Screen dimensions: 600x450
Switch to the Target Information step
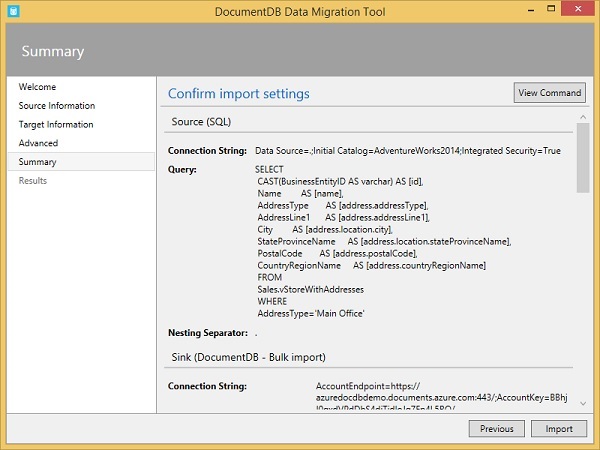click(56, 125)
